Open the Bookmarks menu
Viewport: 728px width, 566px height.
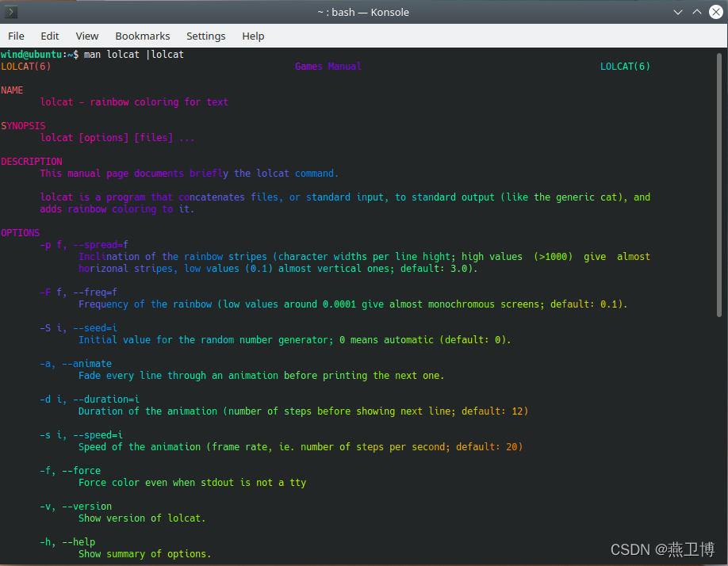(x=143, y=36)
